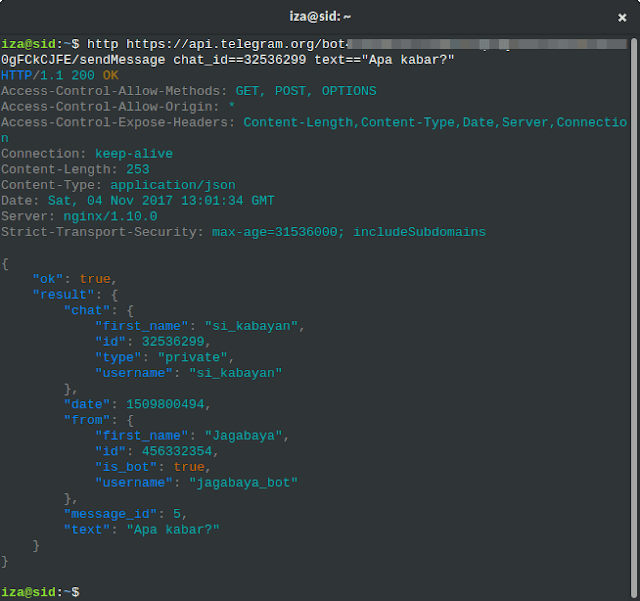
Task: Click chat first_name value "si_kabayan"
Action: [251, 326]
